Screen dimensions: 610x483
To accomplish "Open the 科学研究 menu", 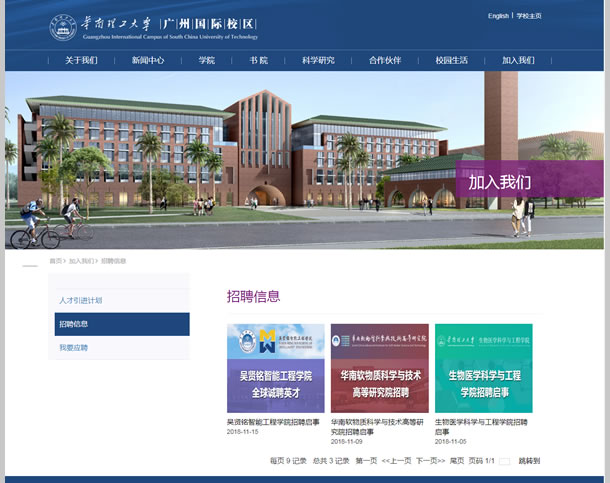I will (318, 60).
